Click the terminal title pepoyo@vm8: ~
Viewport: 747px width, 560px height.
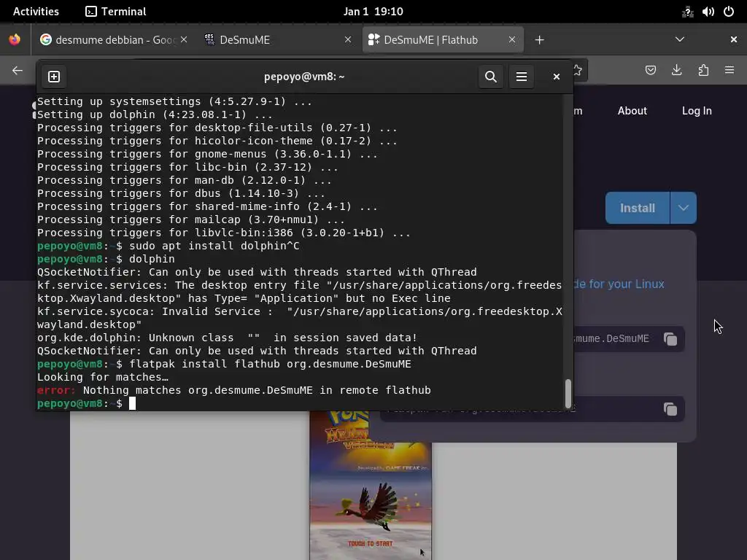(x=304, y=77)
